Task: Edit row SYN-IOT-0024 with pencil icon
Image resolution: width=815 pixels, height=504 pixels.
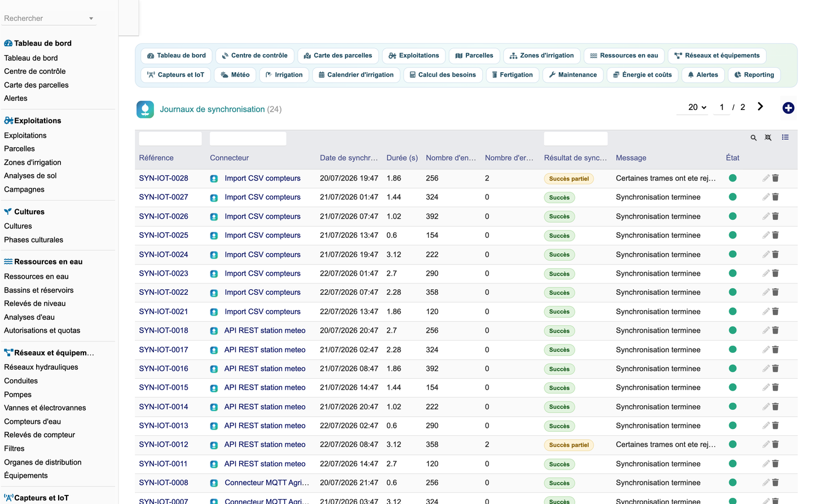Action: [x=766, y=254]
